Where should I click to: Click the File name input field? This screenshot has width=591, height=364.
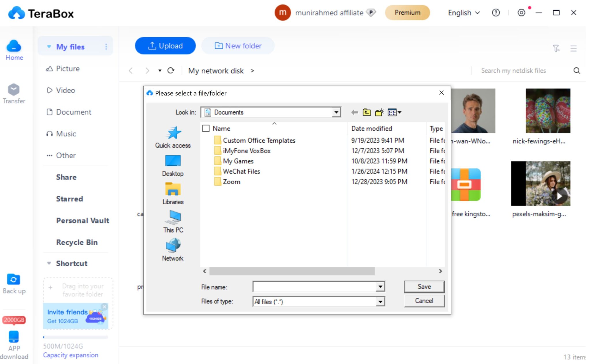(314, 287)
